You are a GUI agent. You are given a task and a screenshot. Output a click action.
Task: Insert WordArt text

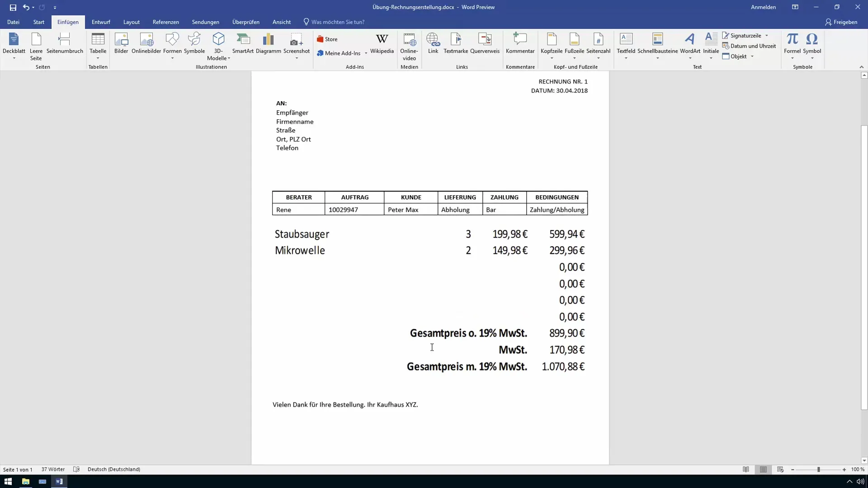[x=690, y=47]
